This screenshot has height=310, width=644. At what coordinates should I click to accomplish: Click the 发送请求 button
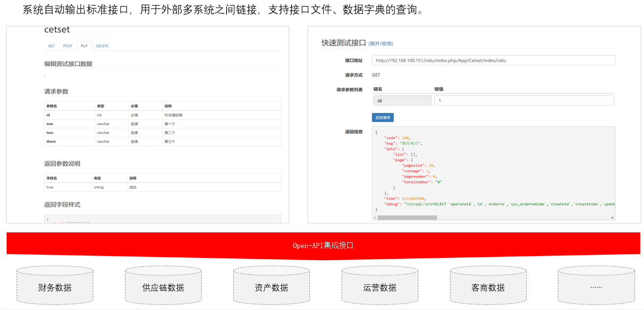383,117
